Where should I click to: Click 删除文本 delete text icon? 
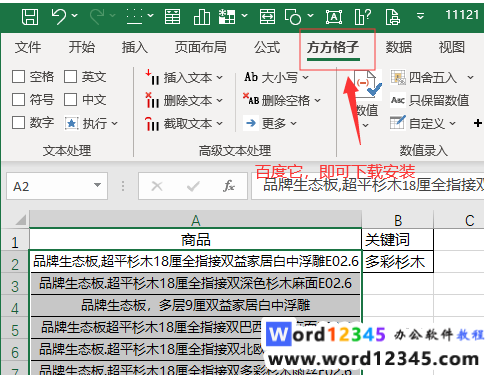click(152, 100)
